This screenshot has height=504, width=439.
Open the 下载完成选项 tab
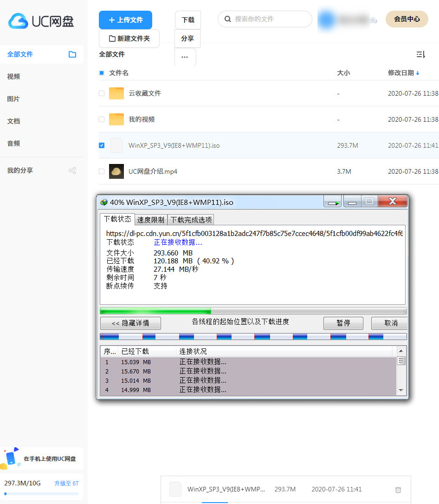(x=191, y=220)
